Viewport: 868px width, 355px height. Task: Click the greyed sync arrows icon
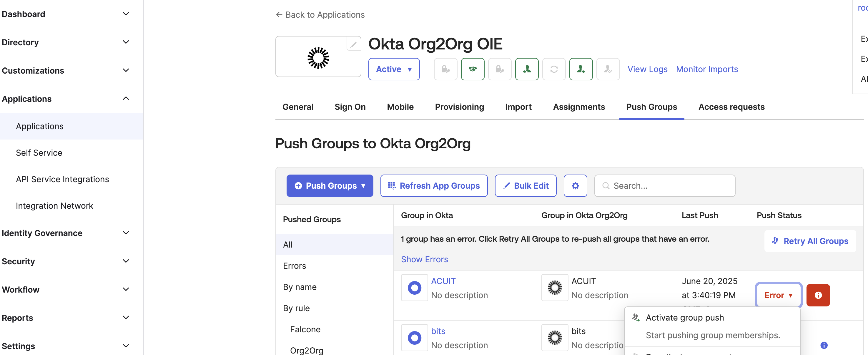point(554,69)
